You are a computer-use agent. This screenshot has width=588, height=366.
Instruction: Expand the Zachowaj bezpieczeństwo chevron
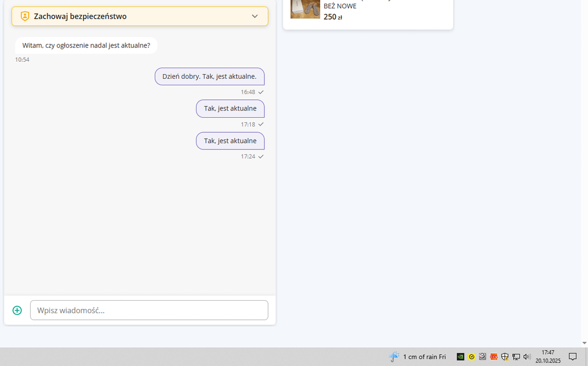click(x=255, y=16)
